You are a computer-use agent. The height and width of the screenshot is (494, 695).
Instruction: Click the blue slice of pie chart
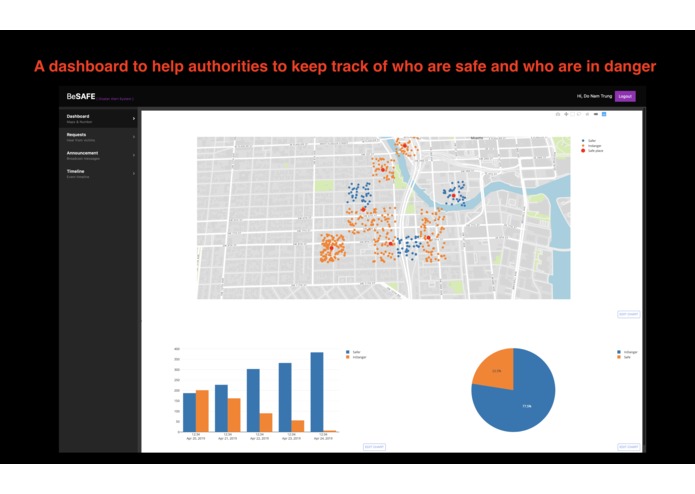click(x=525, y=403)
